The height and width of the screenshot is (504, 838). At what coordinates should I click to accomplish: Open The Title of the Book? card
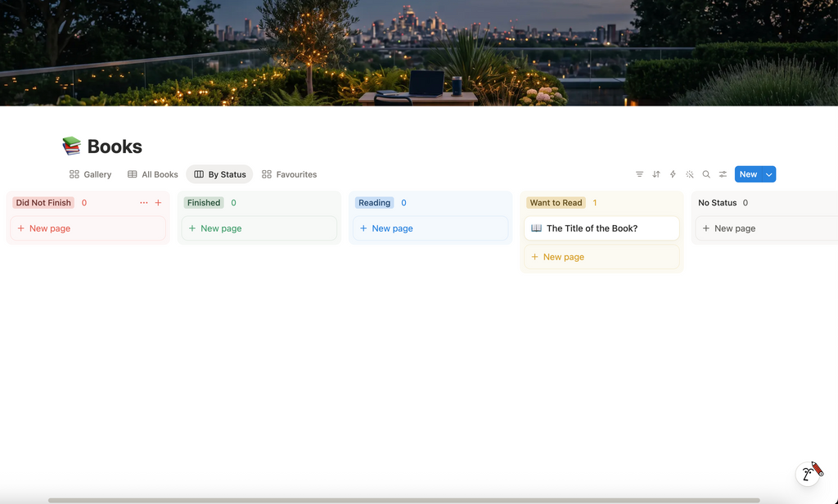tap(601, 228)
